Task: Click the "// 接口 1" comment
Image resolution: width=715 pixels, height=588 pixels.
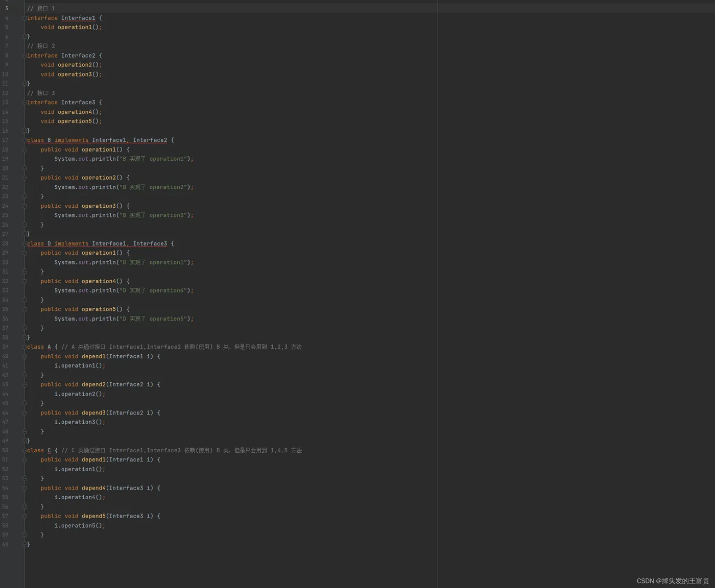Action: (41, 9)
